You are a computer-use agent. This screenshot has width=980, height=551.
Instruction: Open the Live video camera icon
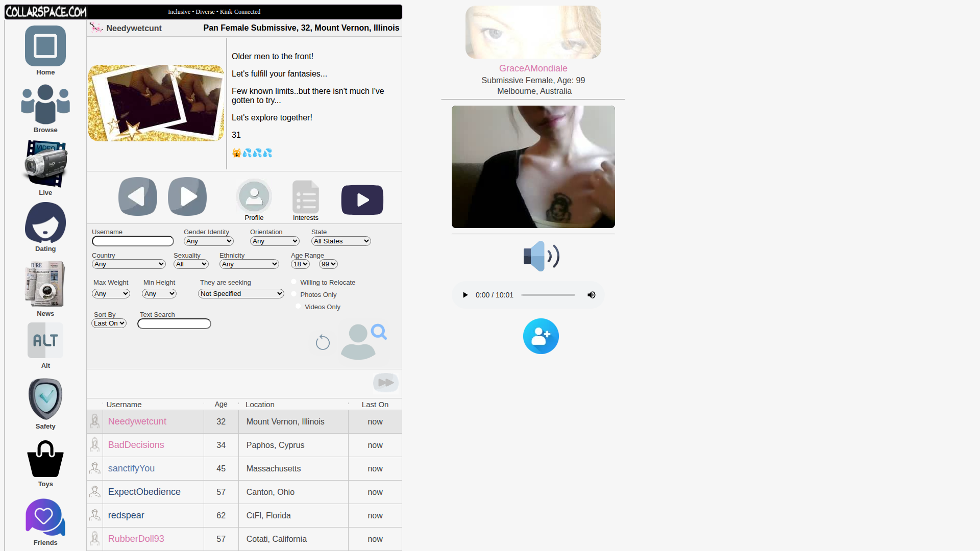click(45, 164)
